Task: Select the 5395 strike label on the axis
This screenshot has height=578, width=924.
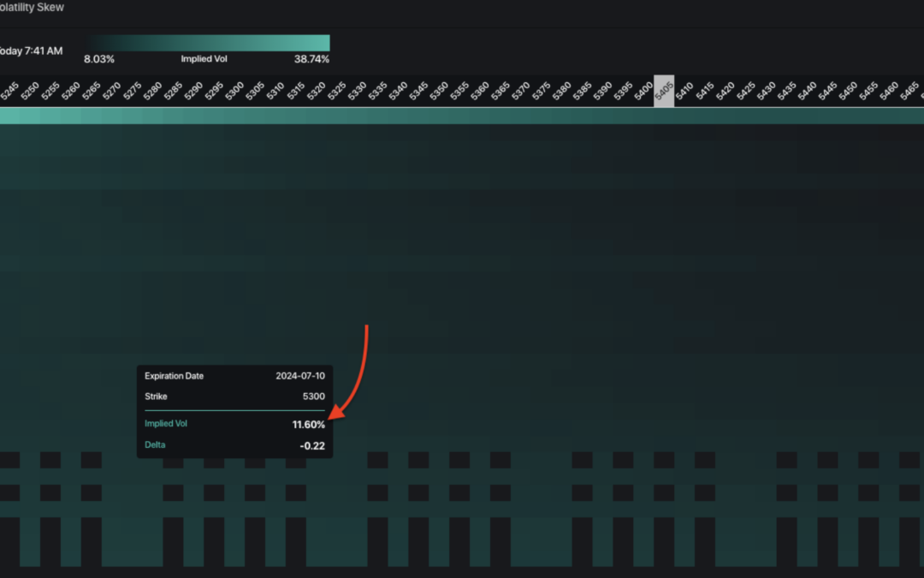Action: tap(623, 91)
